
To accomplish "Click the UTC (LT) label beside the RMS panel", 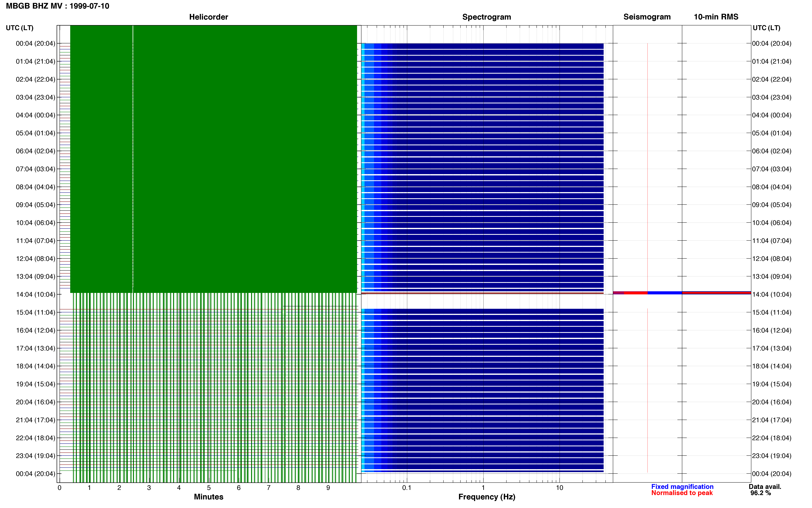I will [x=766, y=28].
